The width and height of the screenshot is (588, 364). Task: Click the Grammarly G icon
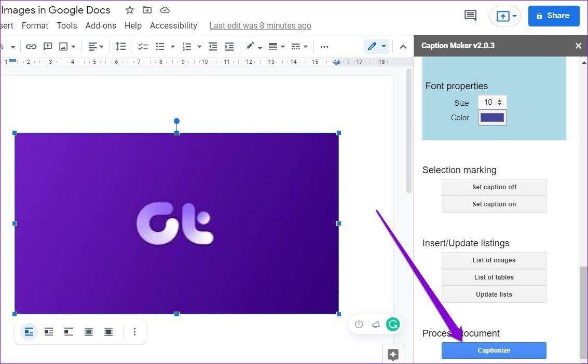pos(393,324)
